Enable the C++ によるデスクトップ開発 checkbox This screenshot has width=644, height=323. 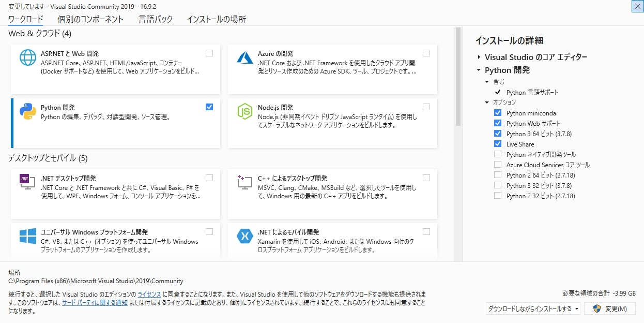tap(426, 178)
